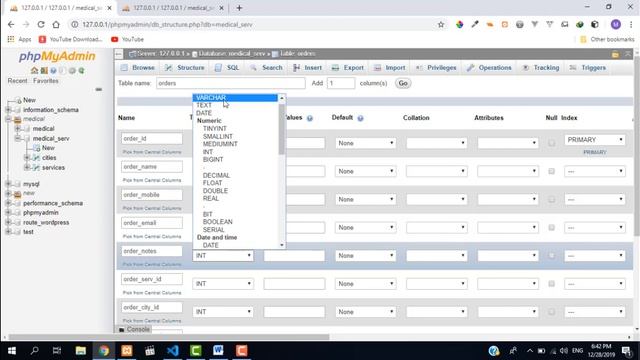Select VARCHAR in the type list
Viewport: 640px width, 360px height.
235,98
